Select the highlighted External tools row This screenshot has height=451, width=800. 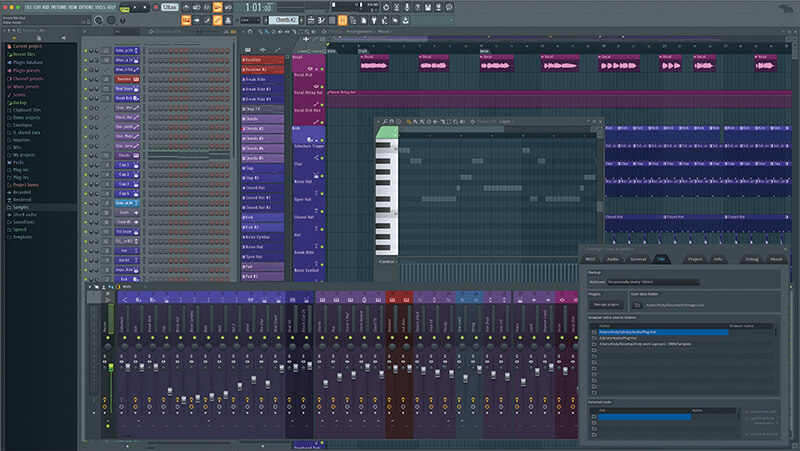(645, 417)
